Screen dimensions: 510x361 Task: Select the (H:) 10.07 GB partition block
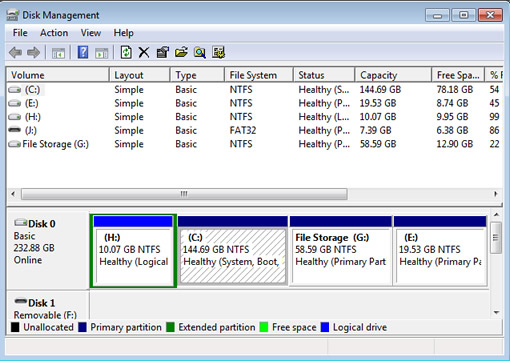133,251
